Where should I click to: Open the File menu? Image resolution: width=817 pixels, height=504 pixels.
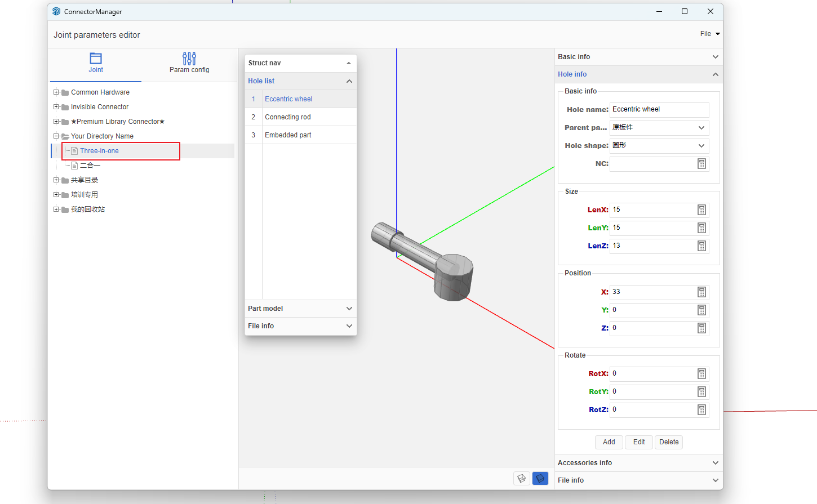pos(709,34)
